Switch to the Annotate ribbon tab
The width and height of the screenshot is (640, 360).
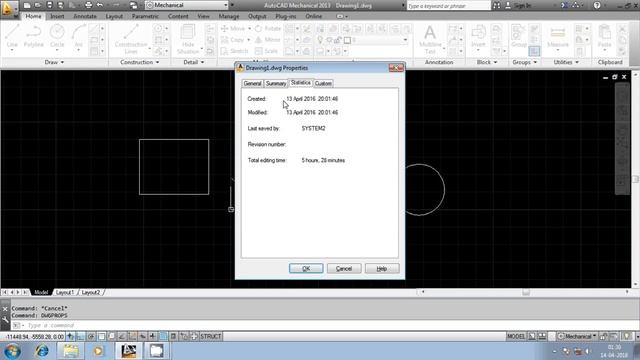point(85,16)
